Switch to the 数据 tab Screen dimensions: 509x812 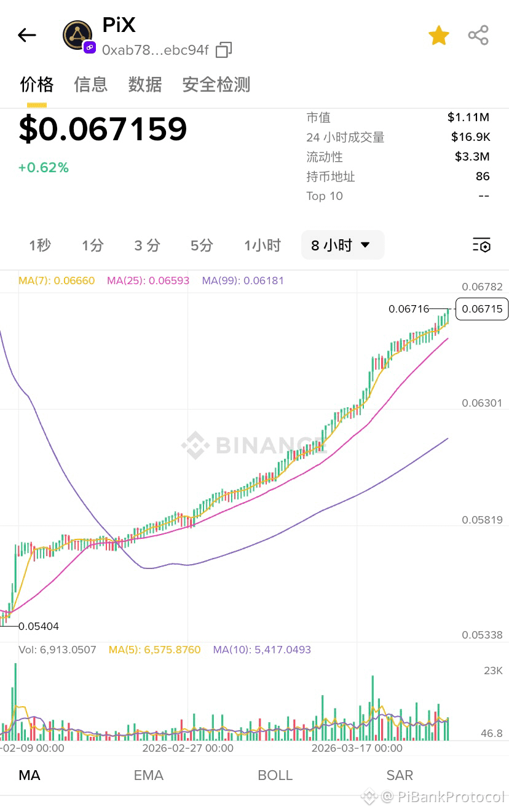[145, 84]
